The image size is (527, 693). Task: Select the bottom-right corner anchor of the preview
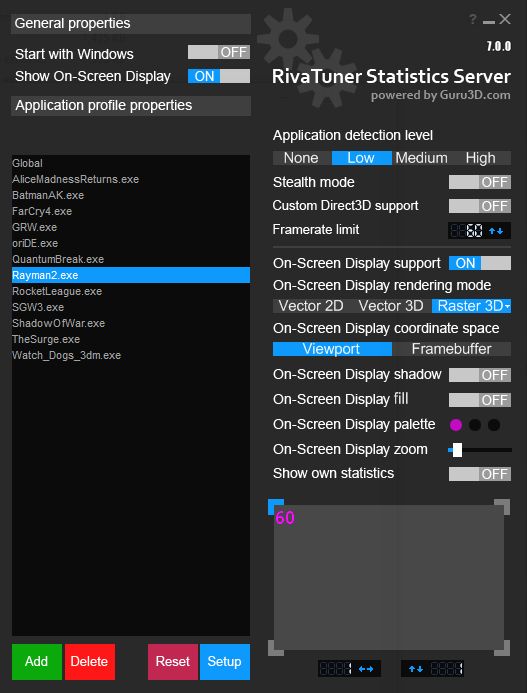(x=502, y=648)
